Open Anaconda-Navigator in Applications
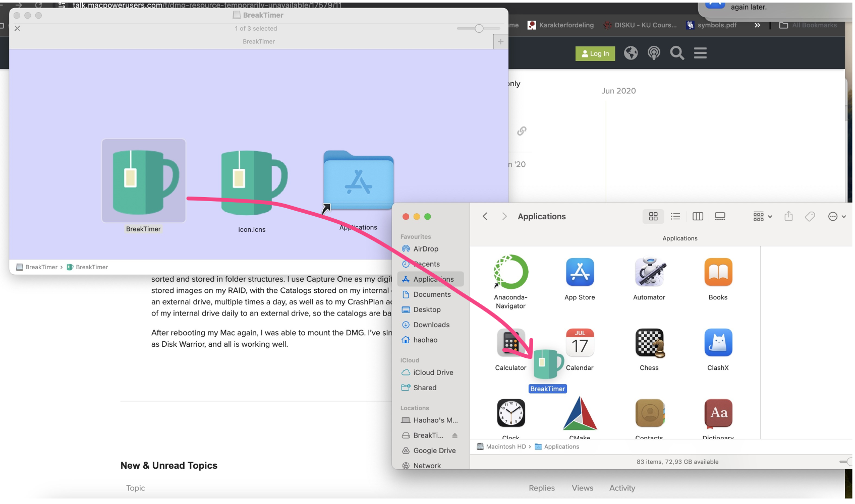Screen dimensions: 855x504 (x=511, y=272)
